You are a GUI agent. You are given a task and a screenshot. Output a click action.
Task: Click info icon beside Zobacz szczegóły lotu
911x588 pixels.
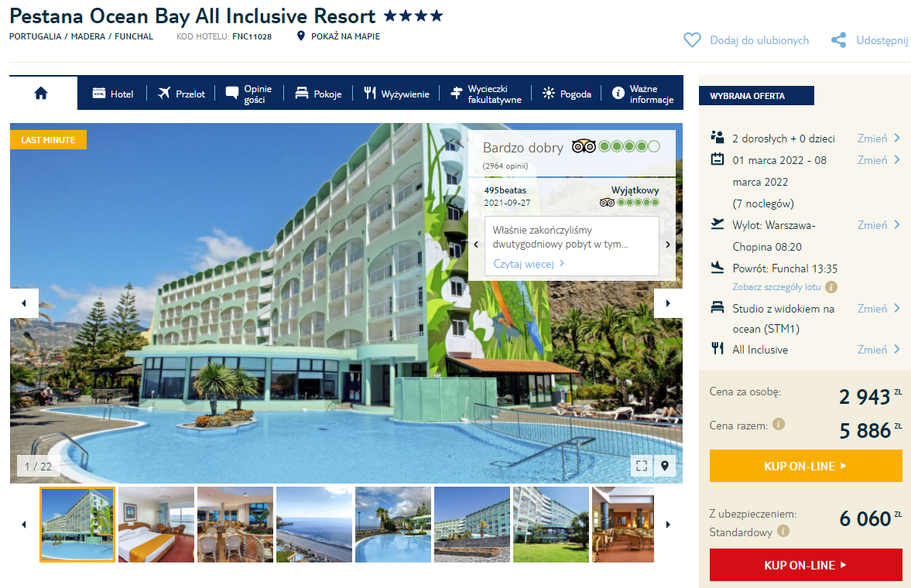click(831, 287)
